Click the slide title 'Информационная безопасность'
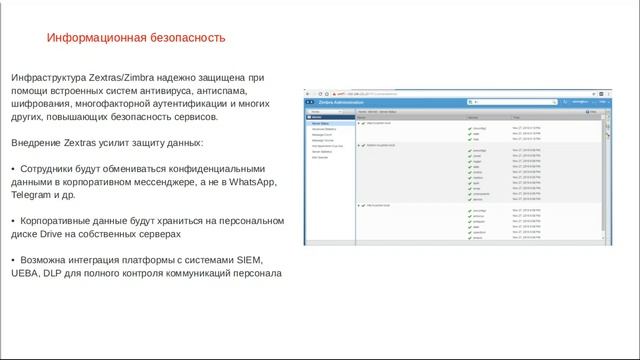640x360 pixels. click(x=136, y=38)
